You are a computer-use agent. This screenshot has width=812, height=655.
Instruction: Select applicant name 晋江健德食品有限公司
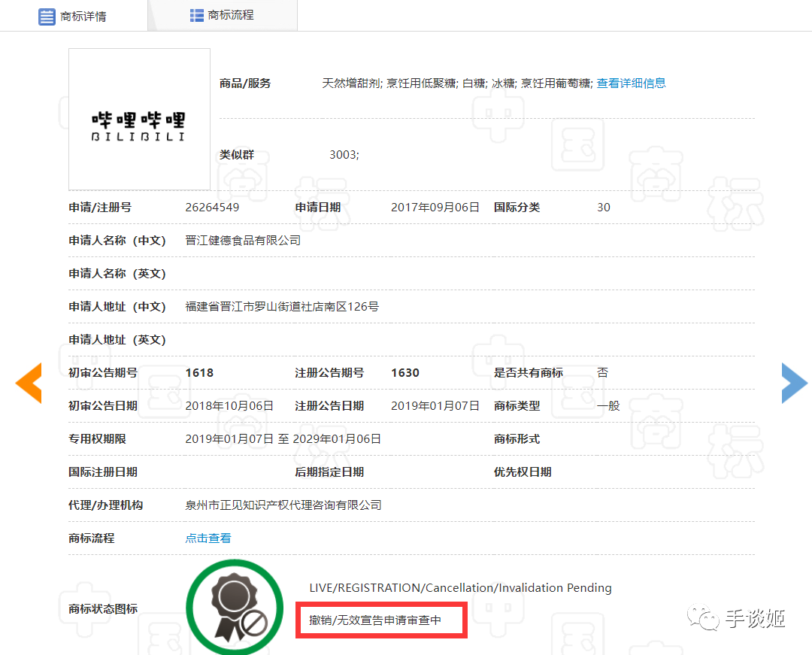pyautogui.click(x=243, y=240)
